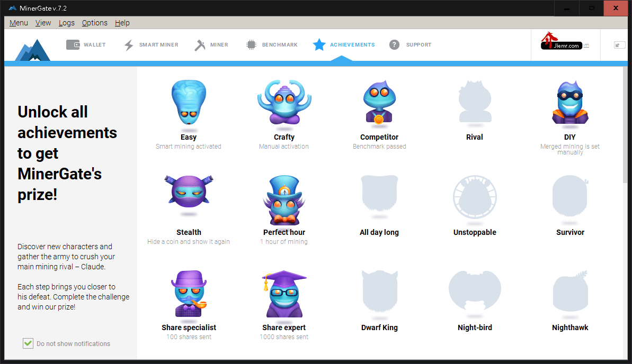This screenshot has width=632, height=364.
Task: Open the Miner pickaxe section
Action: pos(211,44)
